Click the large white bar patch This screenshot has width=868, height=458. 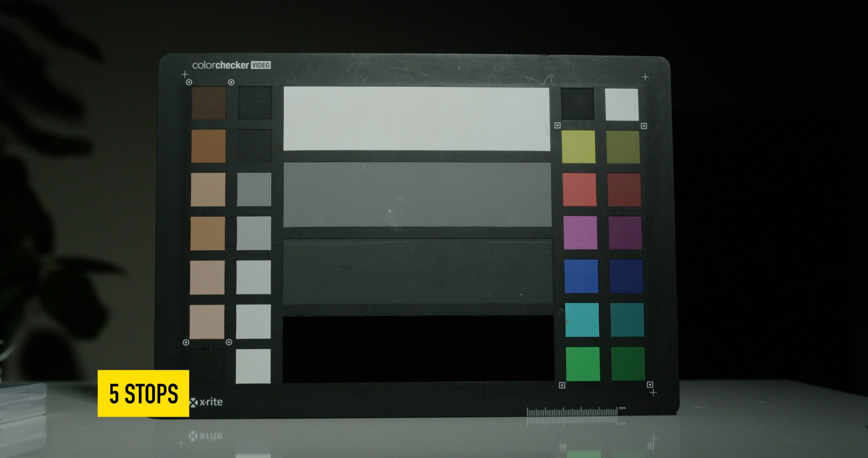[416, 118]
